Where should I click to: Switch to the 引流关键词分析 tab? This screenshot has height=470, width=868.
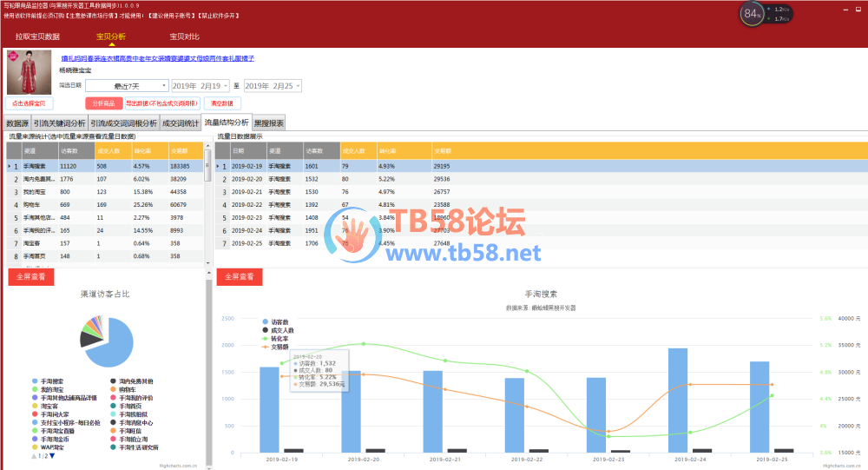59,123
